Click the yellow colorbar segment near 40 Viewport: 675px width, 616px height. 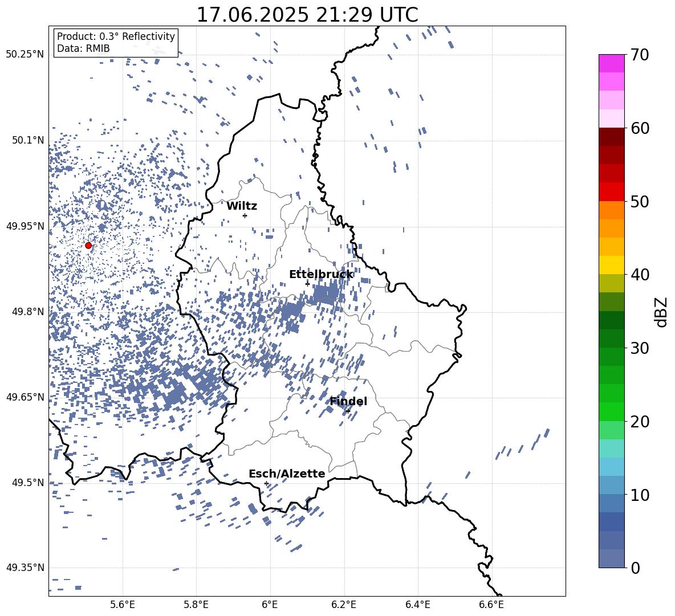tap(611, 265)
